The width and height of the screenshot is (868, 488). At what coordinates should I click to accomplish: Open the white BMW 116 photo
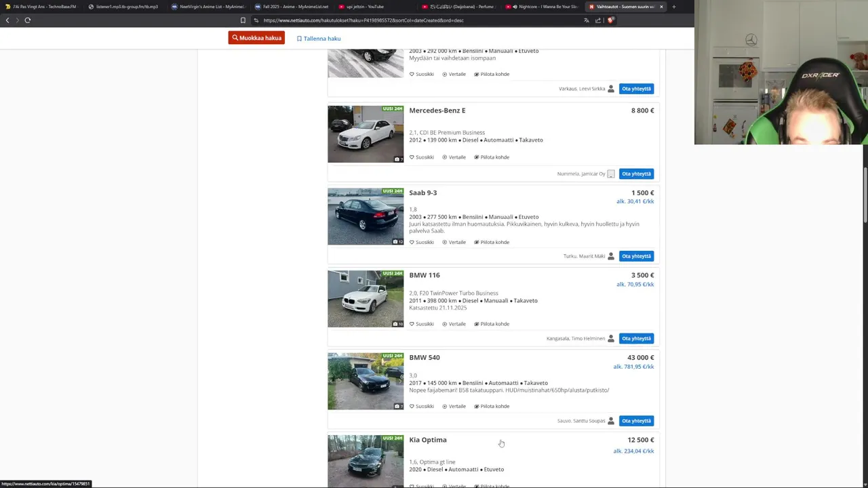pos(366,299)
